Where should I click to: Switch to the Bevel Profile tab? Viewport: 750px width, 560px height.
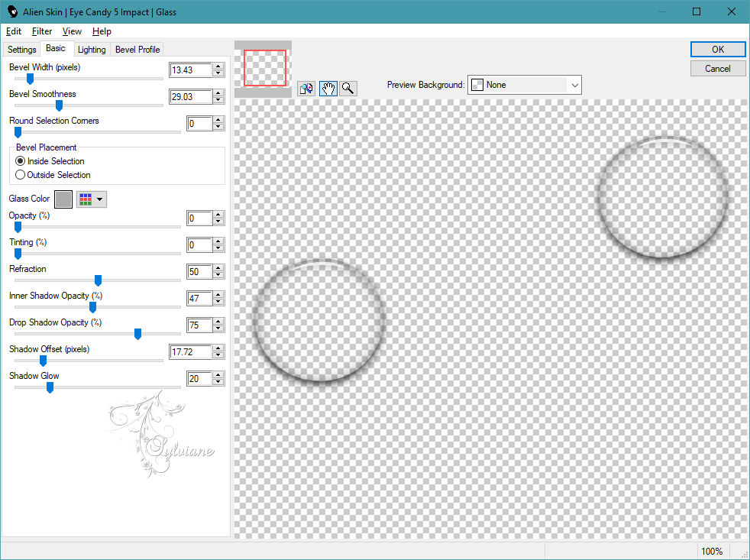tap(137, 50)
